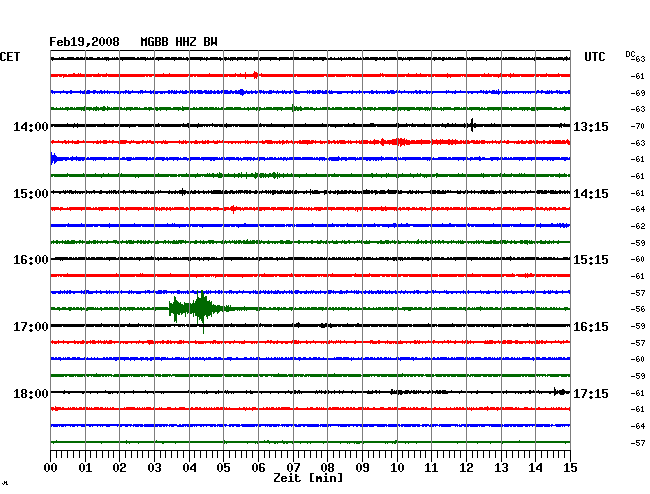This screenshot has width=650, height=494.
Task: Click the date label Feb19,2008
Action: [84, 42]
